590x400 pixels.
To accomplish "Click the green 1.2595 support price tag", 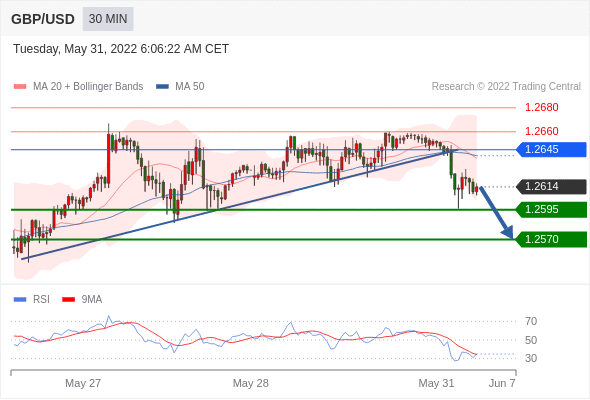I will (x=551, y=210).
